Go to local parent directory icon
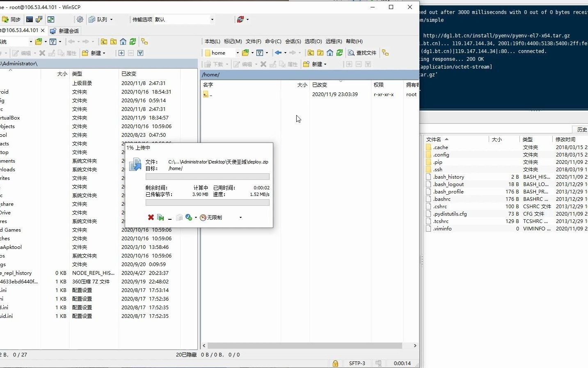The width and height of the screenshot is (588, 368). tap(104, 41)
